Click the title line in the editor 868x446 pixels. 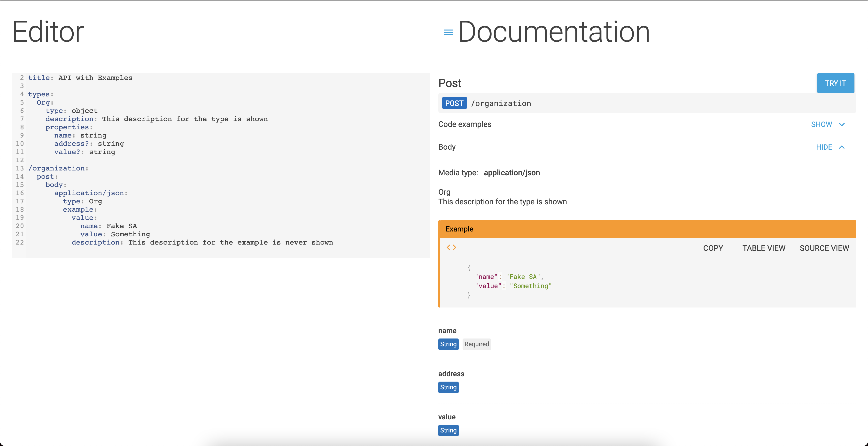click(80, 78)
